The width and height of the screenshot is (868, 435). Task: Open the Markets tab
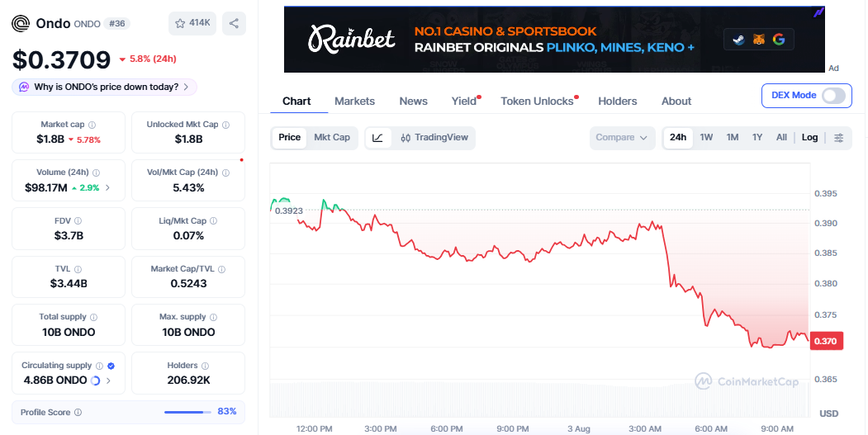tap(355, 102)
